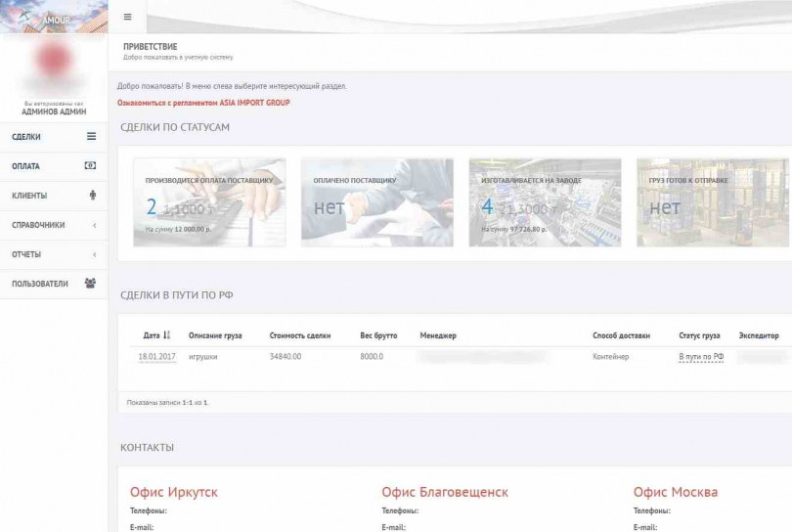The image size is (792, 532).
Task: Open the ASIA IMPORT GROUP regulations link
Action: coord(203,103)
